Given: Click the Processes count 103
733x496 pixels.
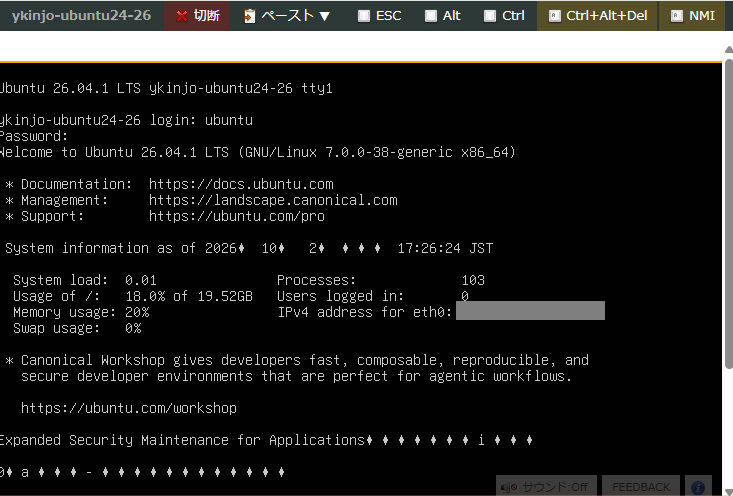Looking at the screenshot, I should pos(473,280).
